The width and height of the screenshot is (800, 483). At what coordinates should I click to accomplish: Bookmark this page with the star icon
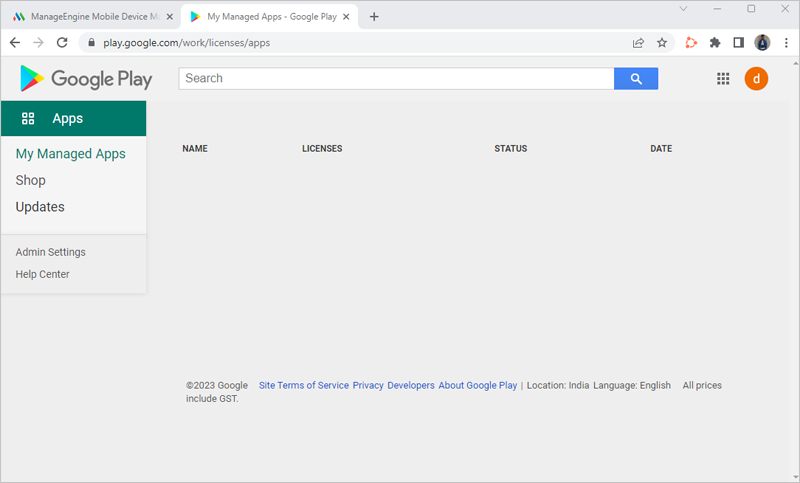click(662, 43)
